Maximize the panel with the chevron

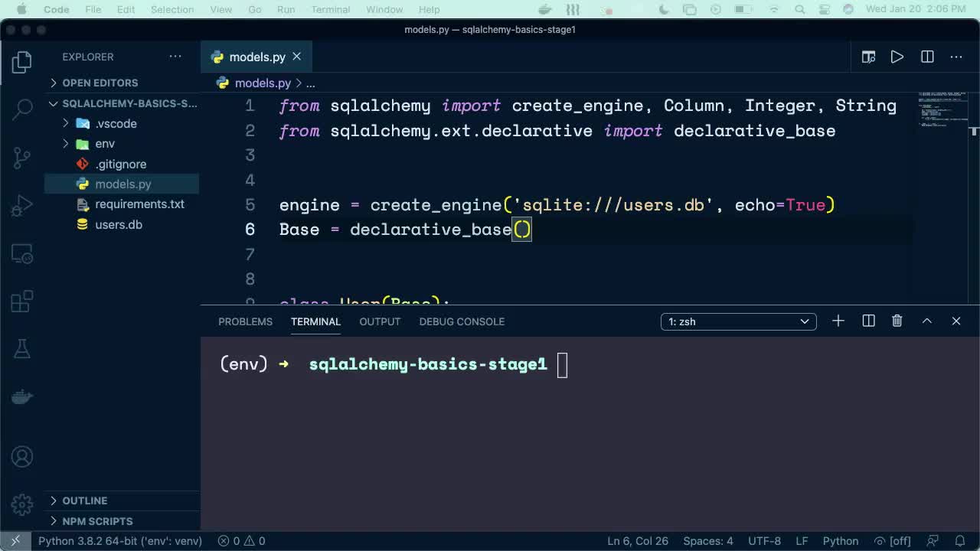tap(926, 321)
